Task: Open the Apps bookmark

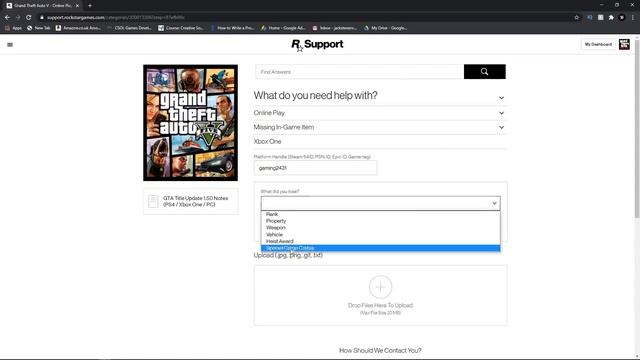Action: tap(13, 28)
